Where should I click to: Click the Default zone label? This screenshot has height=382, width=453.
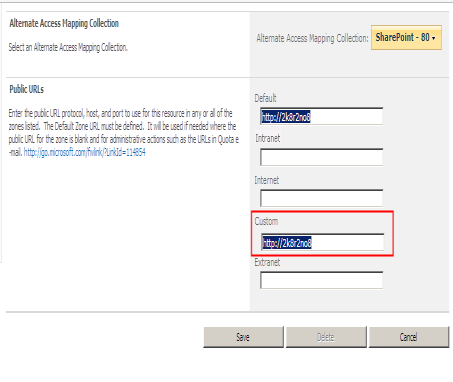click(x=265, y=98)
